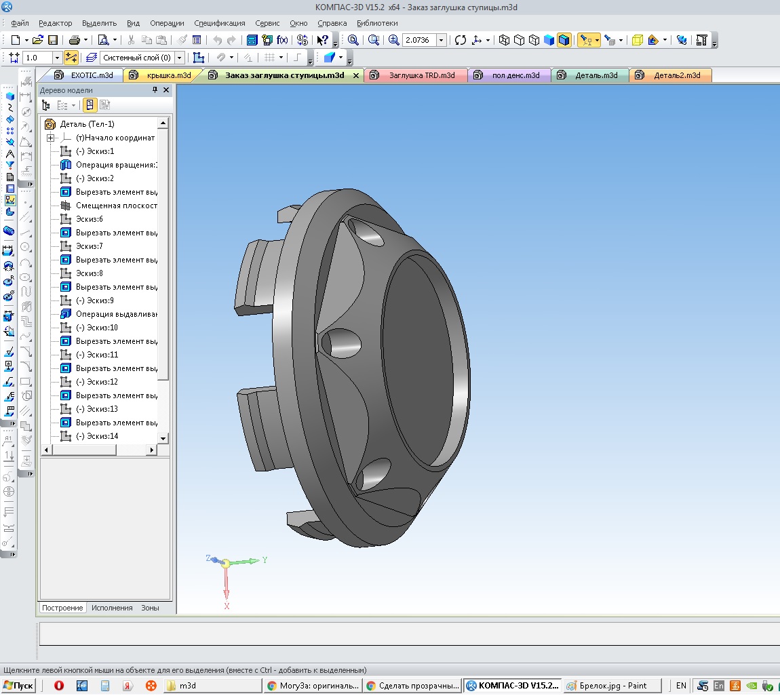Click the Print icon
This screenshot has height=700, width=780.
74,40
